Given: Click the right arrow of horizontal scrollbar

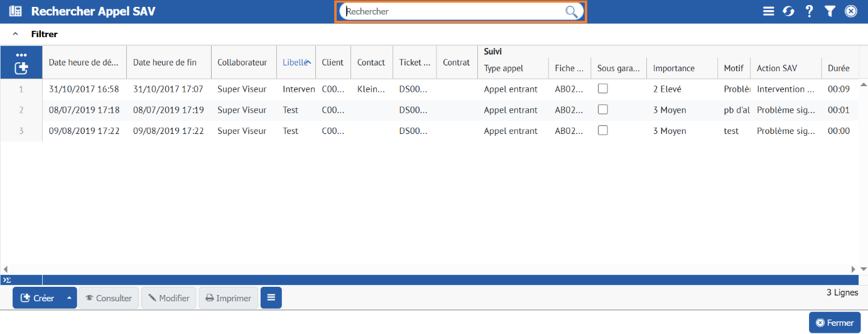Looking at the screenshot, I should (x=854, y=269).
